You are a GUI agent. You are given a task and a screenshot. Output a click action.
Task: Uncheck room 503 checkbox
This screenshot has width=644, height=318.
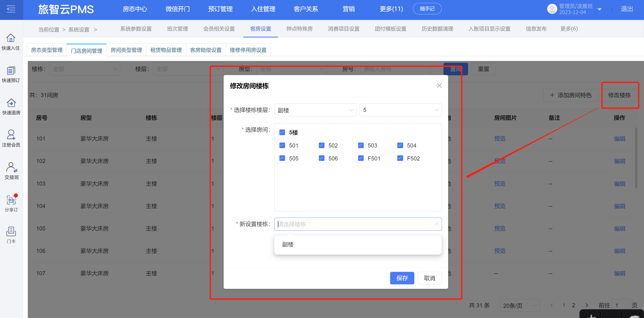[x=361, y=145]
